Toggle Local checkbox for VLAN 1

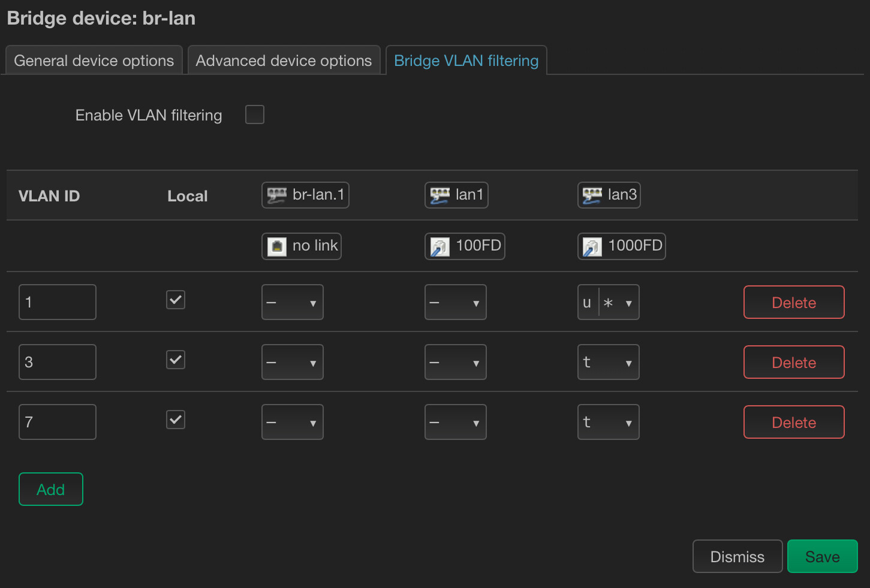(x=176, y=300)
